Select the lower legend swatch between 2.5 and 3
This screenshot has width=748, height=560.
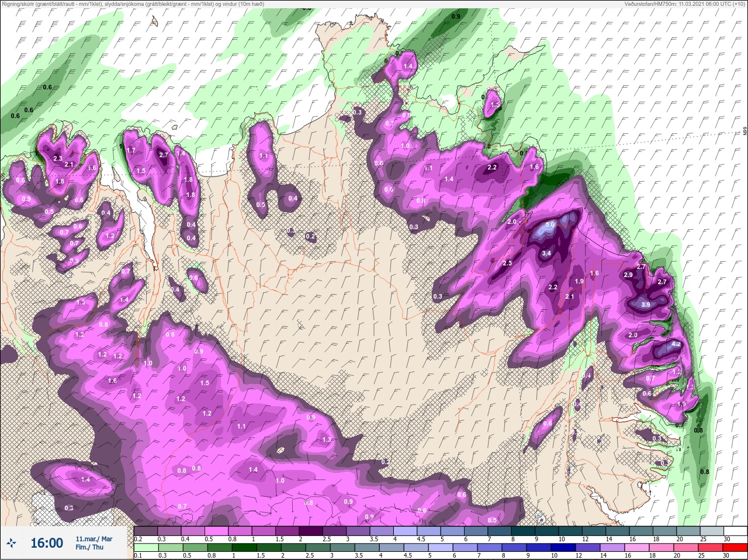pos(317,548)
